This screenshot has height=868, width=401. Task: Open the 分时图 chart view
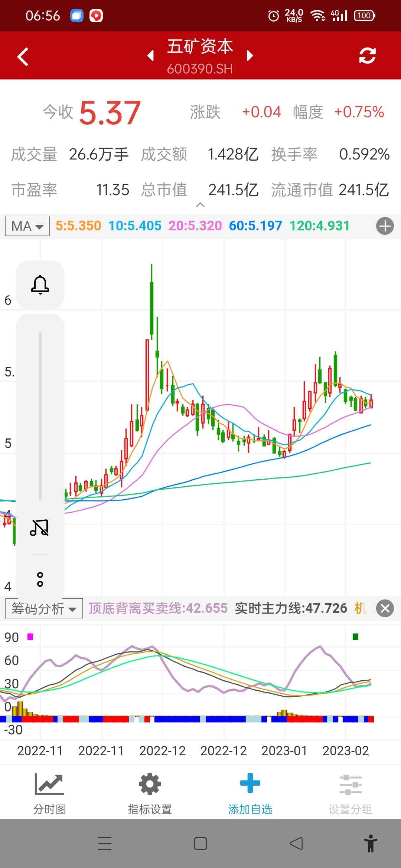[x=50, y=794]
